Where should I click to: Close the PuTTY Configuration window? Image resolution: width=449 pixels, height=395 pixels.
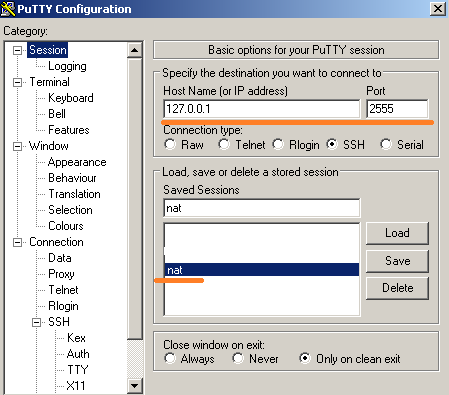click(438, 8)
